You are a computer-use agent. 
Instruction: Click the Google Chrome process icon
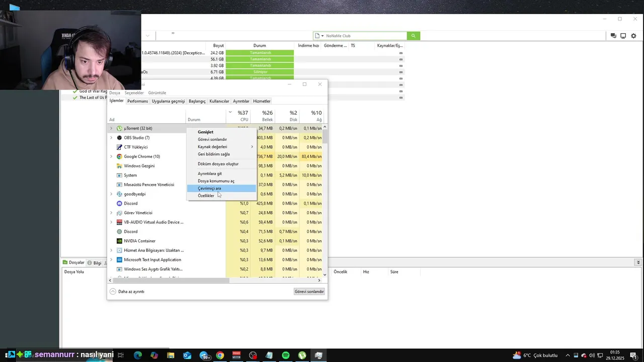click(x=119, y=156)
